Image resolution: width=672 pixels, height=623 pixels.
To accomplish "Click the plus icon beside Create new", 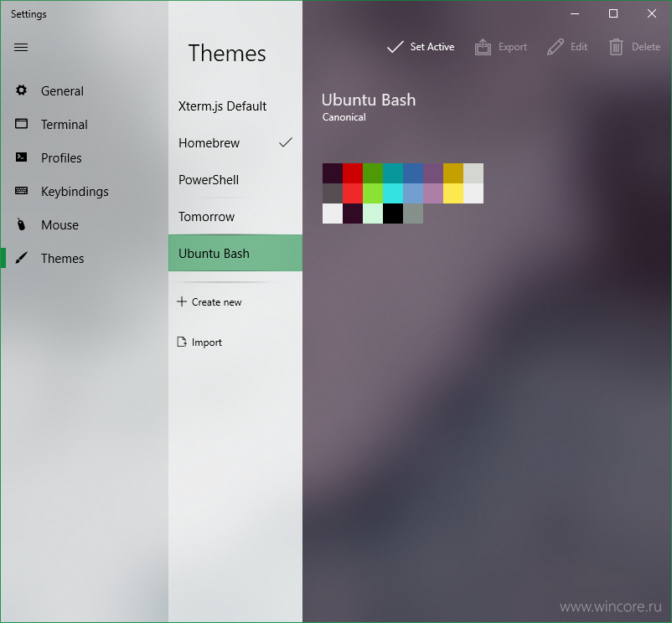I will click(182, 301).
